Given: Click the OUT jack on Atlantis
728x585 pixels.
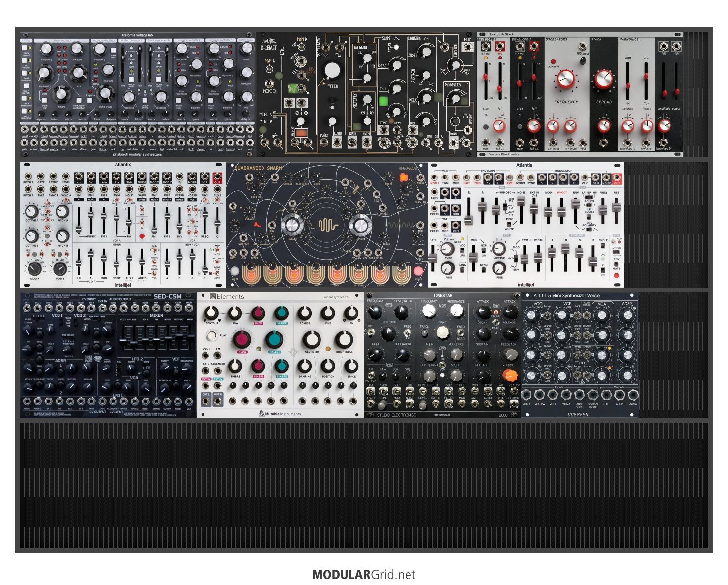Looking at the screenshot, I should 617,177.
